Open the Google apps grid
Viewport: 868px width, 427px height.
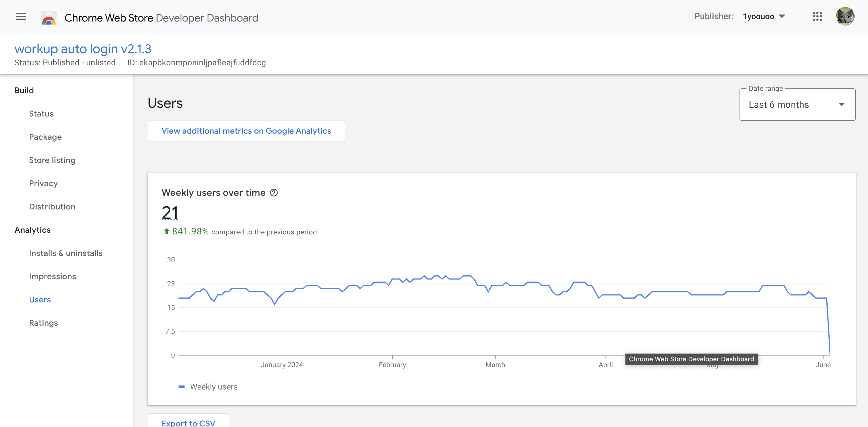pos(817,17)
